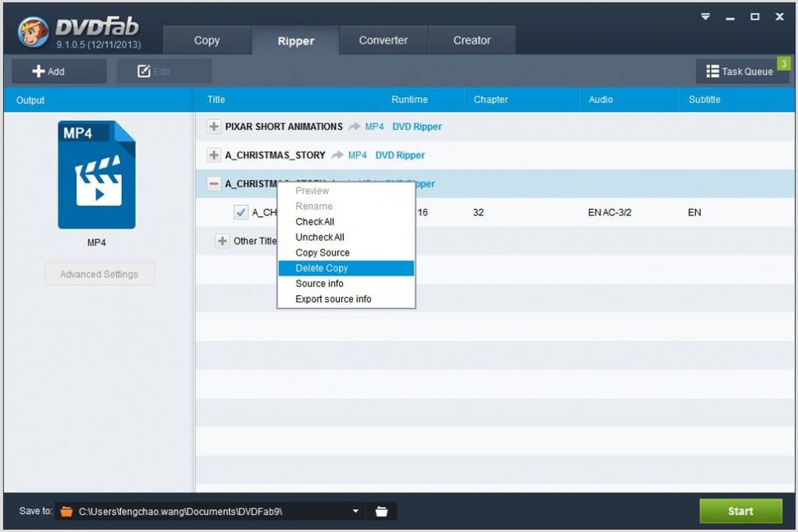Select Uncheck All from context menu
Image resolution: width=798 pixels, height=532 pixels.
click(346, 237)
